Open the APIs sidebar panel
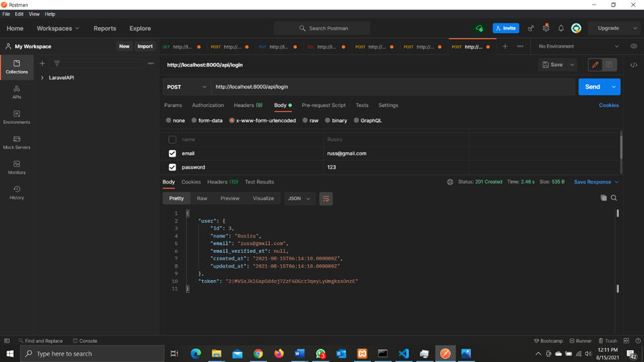644x362 pixels. click(17, 92)
